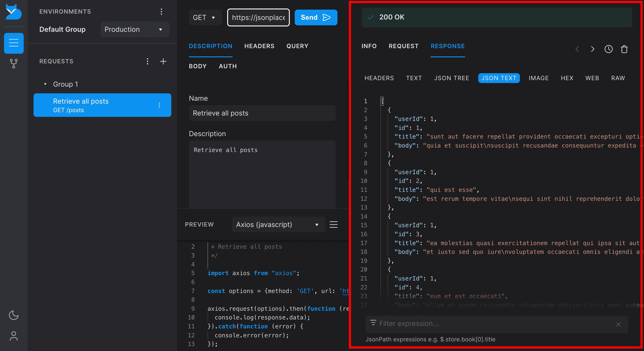Click the PREVIEW label
Screen dimensions: 644x351
coord(199,224)
